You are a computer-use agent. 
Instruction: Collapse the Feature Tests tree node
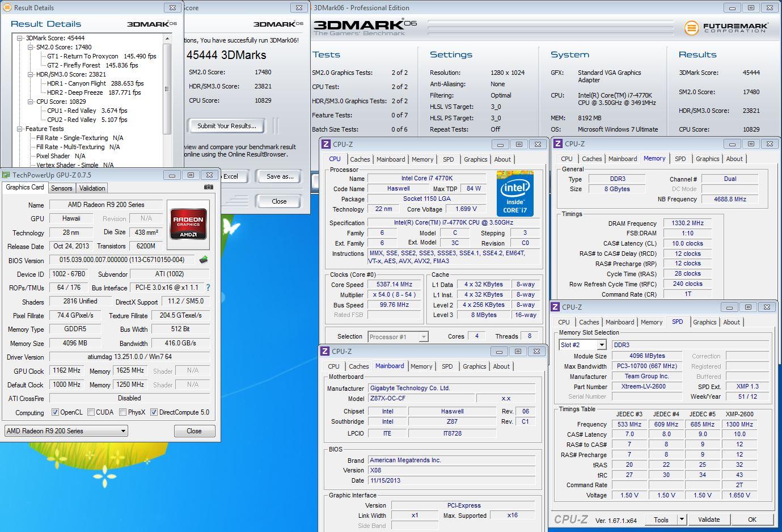click(20, 129)
